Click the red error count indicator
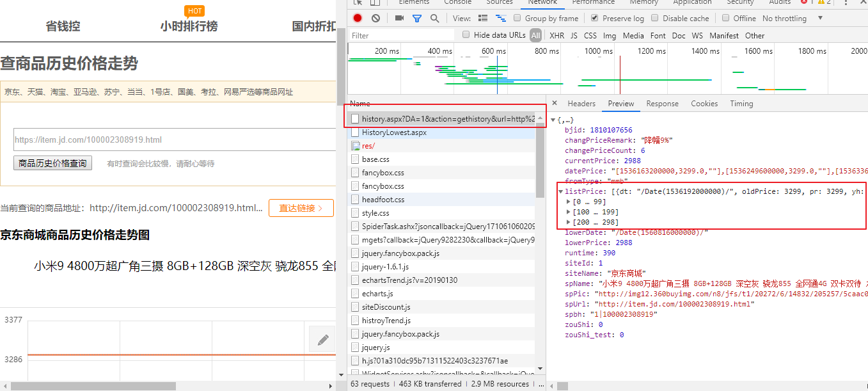The height and width of the screenshot is (391, 868). (x=807, y=3)
